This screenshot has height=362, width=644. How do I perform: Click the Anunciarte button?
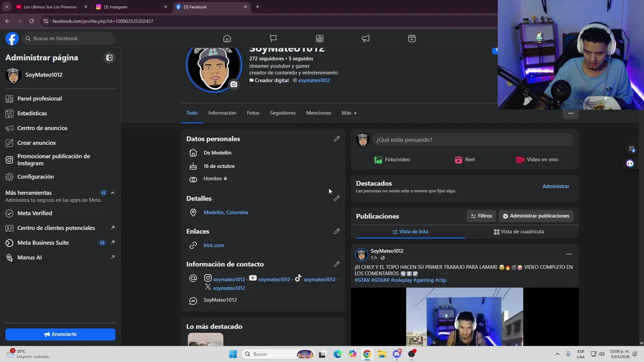tap(60, 334)
